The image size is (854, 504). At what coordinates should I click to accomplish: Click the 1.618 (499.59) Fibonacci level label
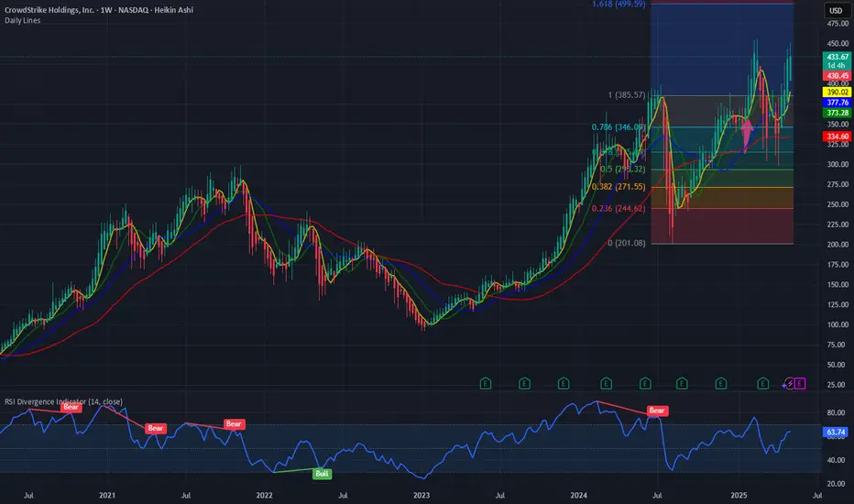[x=619, y=4]
